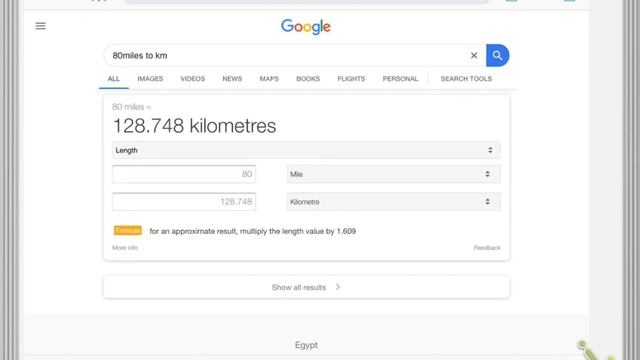Open the hamburger menu icon

40,26
